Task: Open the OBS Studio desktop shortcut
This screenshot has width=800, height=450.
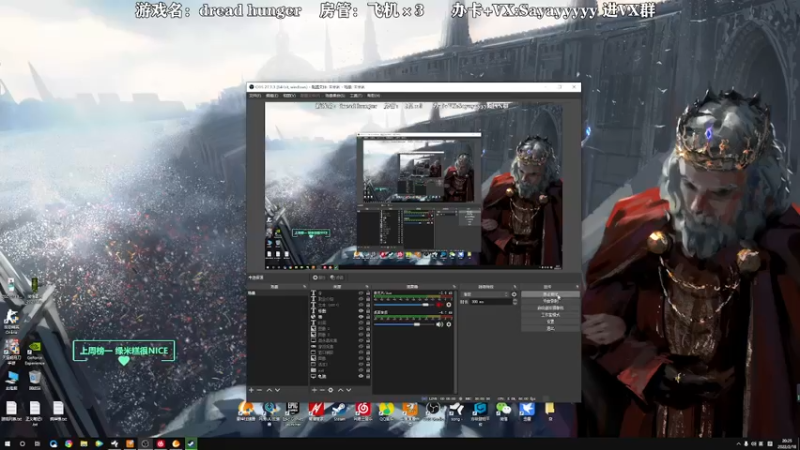Action: point(433,412)
